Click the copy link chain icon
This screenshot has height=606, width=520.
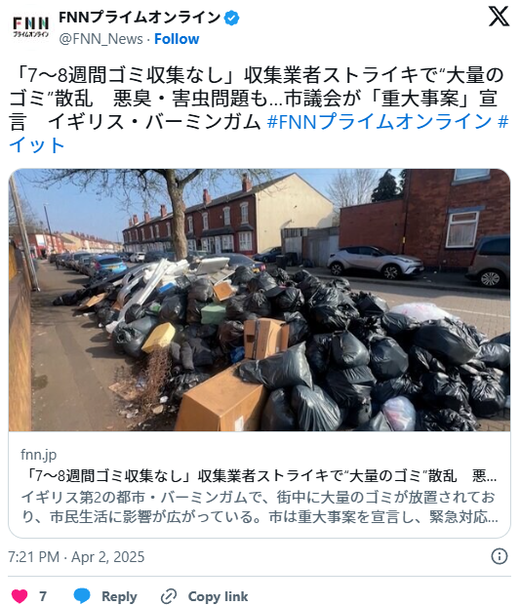(x=169, y=596)
